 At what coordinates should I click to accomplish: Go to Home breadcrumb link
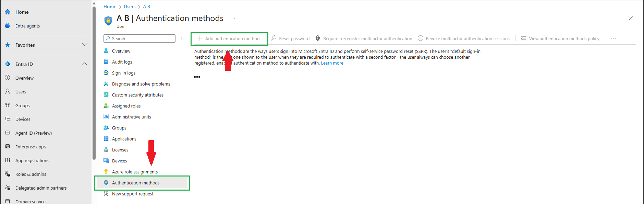click(x=110, y=7)
